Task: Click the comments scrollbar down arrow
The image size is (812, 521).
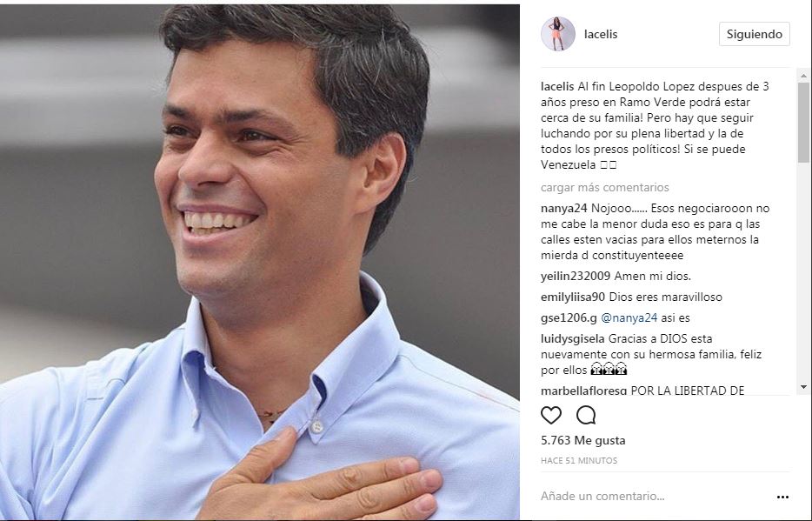Action: [x=803, y=387]
